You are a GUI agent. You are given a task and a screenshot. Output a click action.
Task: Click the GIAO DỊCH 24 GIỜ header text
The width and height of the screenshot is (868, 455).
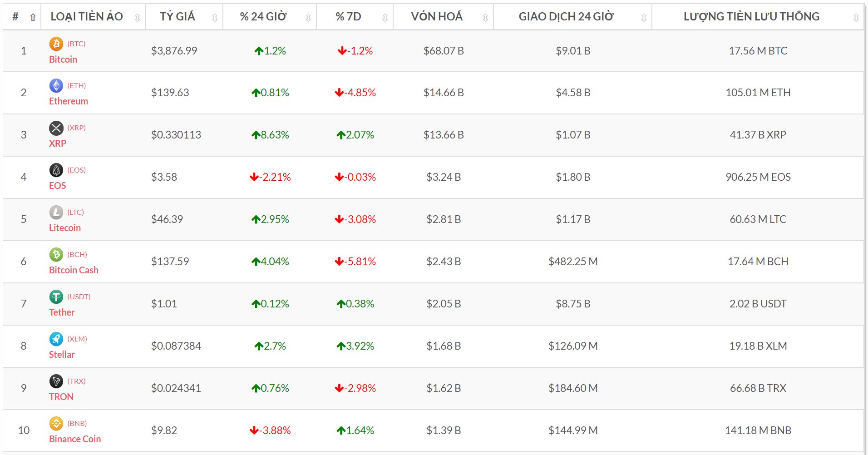click(566, 17)
